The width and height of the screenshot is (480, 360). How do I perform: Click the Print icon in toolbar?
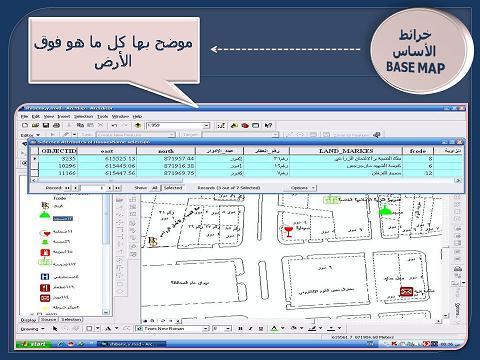[56, 126]
